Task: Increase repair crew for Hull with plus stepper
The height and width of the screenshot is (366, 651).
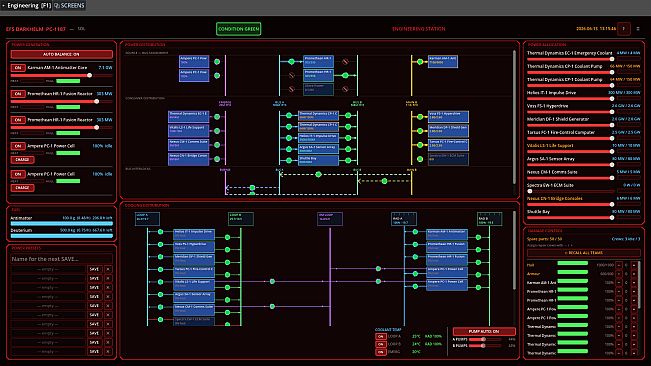Action: click(634, 265)
